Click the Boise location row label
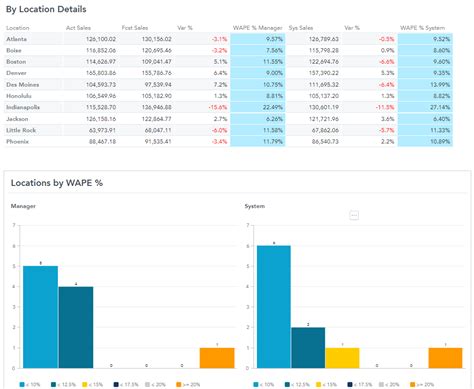The height and width of the screenshot is (389, 474). [x=14, y=50]
